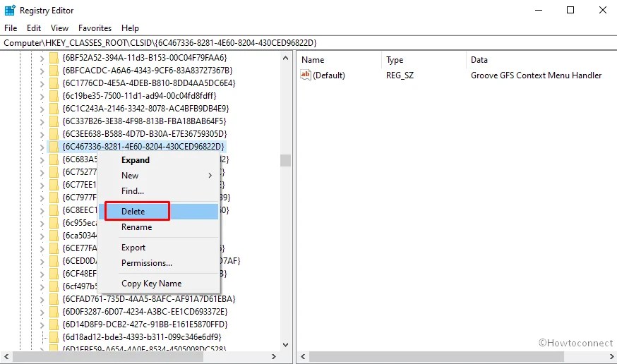Click the folder icon beside the {6CE77FA key
617x364 pixels.
coord(54,248)
